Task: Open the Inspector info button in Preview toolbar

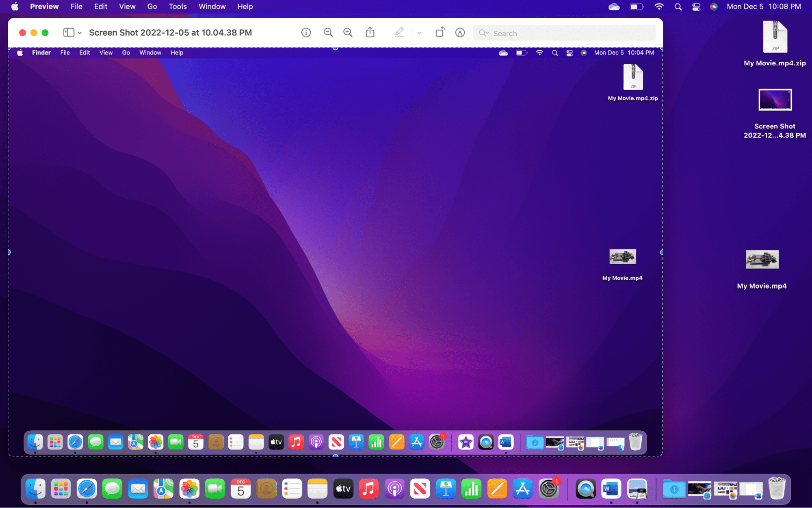Action: tap(306, 33)
